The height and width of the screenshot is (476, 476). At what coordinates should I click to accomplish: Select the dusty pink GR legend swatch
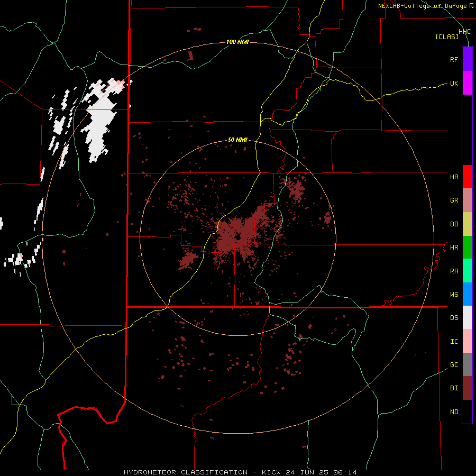[x=467, y=200]
